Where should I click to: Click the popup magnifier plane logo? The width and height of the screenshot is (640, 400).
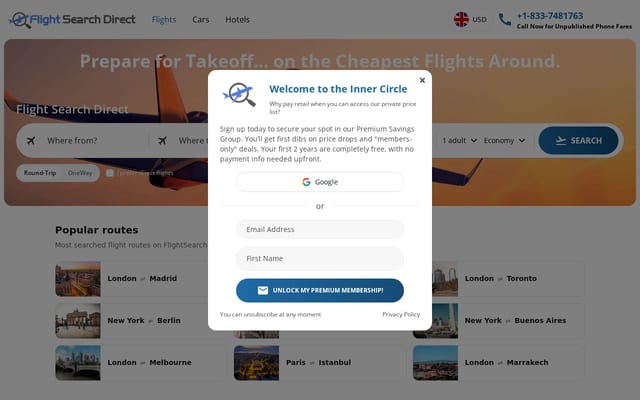pos(239,94)
